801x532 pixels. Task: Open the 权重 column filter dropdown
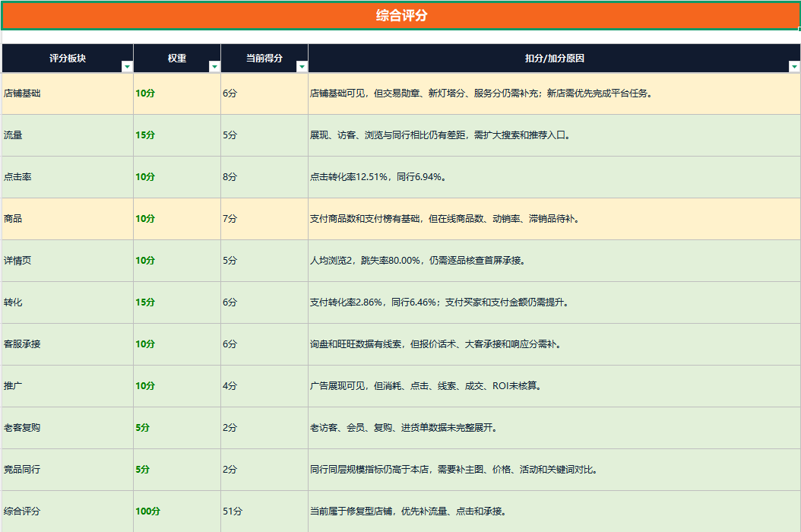click(x=214, y=66)
